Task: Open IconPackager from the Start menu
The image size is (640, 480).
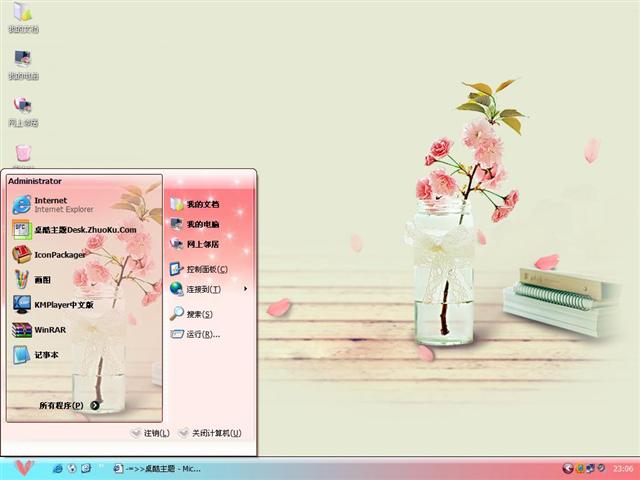Action: click(49, 255)
